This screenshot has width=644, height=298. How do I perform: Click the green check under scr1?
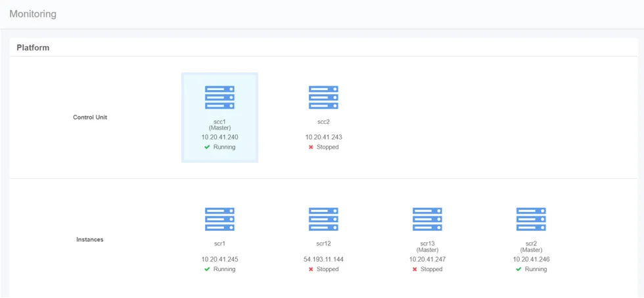[208, 269]
